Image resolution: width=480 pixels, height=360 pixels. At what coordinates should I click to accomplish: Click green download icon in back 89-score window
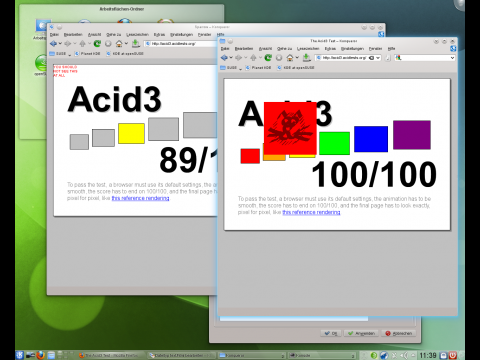(135, 43)
